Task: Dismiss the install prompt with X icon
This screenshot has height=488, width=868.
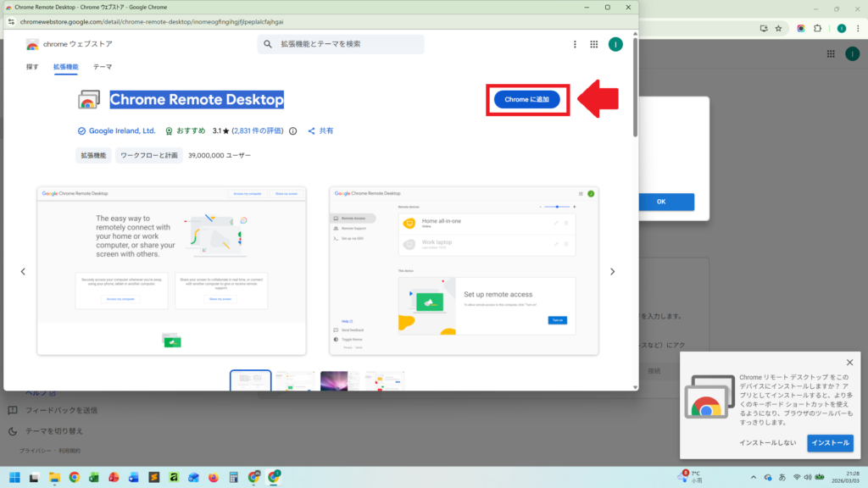Action: coord(849,363)
